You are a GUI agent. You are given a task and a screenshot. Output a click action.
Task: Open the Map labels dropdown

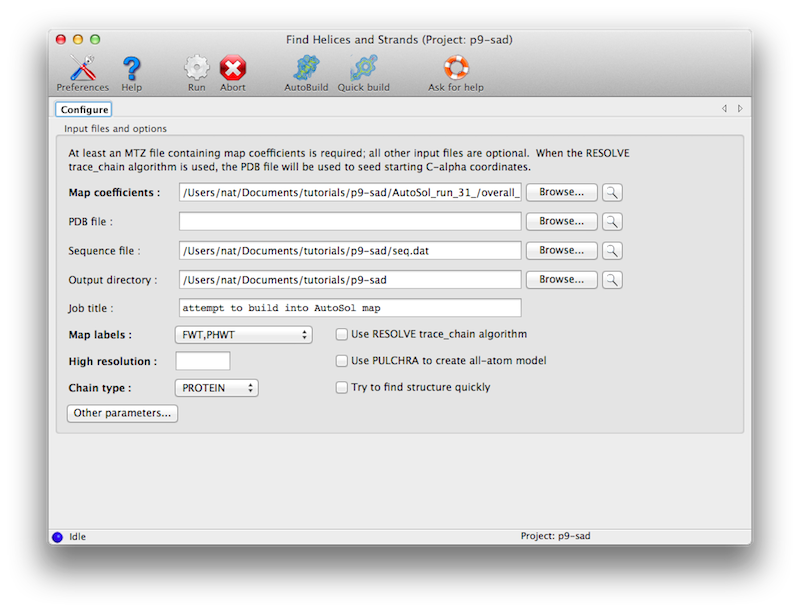(x=243, y=334)
